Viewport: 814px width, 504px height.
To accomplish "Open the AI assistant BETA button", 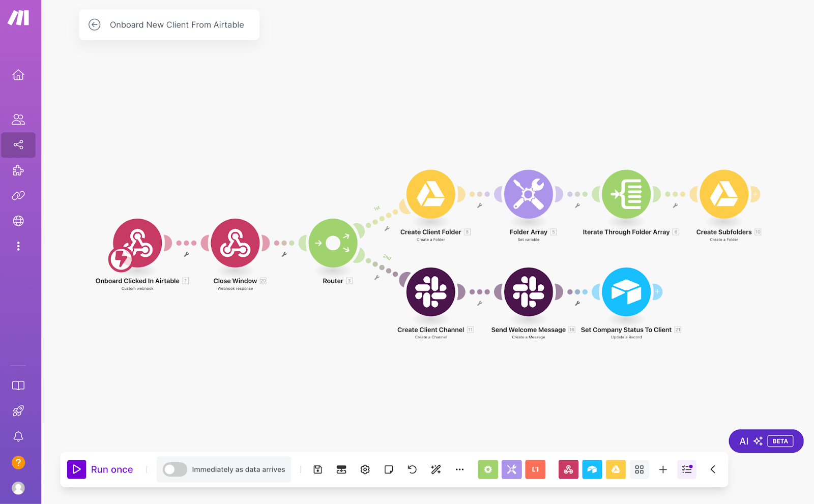I will tap(766, 441).
